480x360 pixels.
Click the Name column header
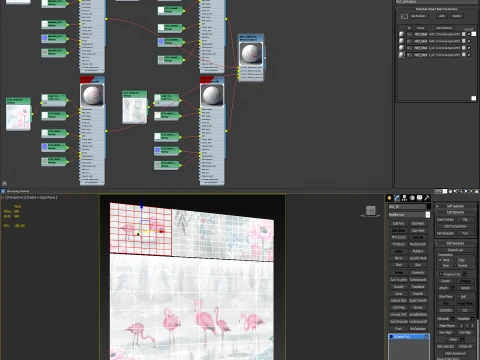click(420, 28)
